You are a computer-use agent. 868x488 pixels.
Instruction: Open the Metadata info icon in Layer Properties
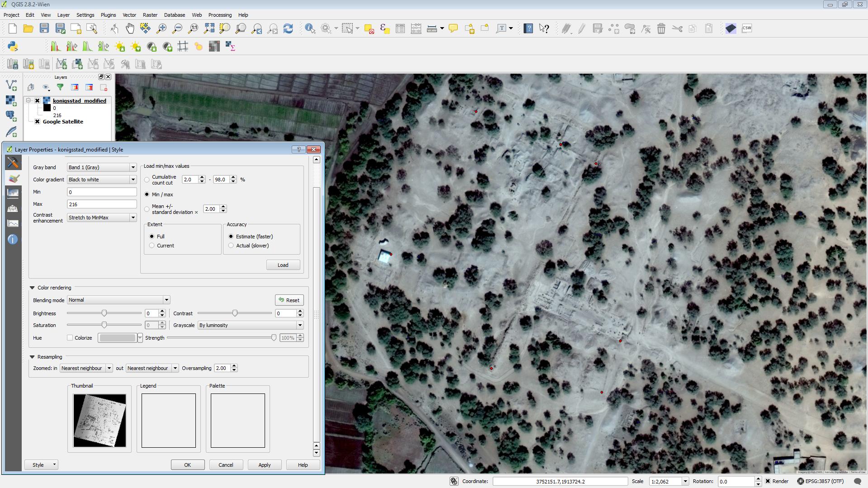(13, 239)
